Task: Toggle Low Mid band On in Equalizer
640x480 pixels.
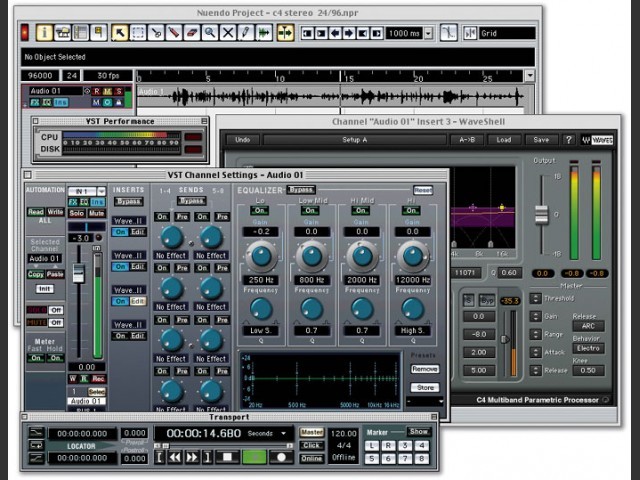Action: (310, 211)
